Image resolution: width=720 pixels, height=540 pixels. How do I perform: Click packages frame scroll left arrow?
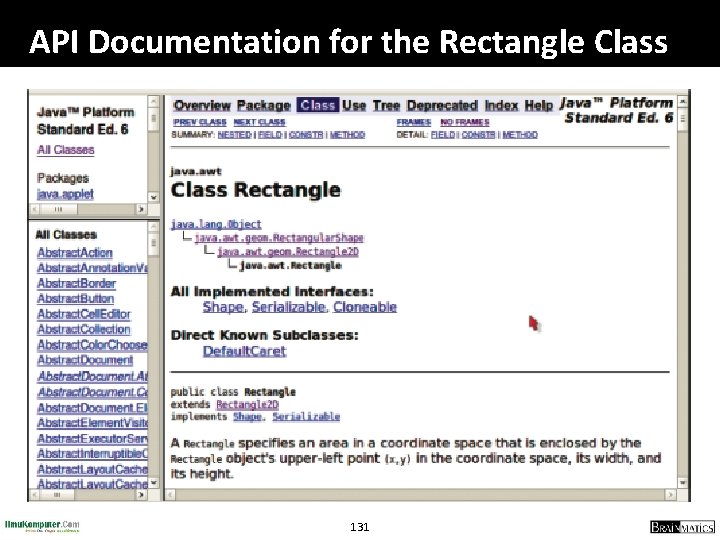click(35, 209)
